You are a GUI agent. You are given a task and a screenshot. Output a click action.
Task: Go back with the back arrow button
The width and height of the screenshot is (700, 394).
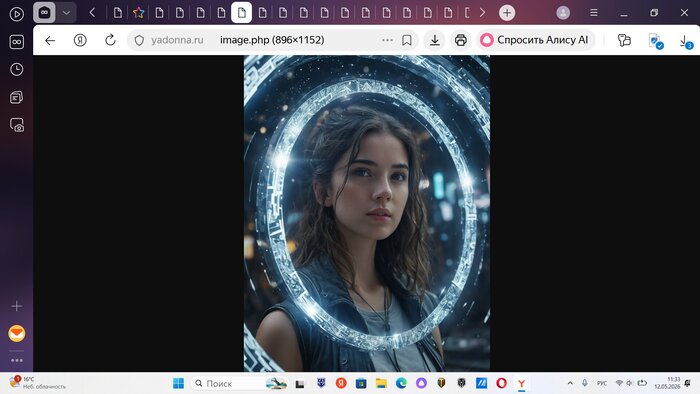[x=50, y=40]
